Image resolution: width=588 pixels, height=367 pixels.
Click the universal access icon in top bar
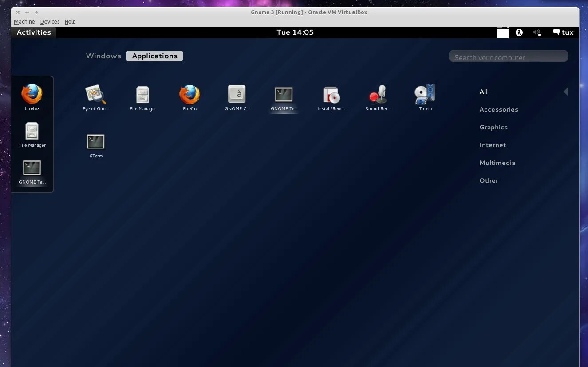[x=519, y=32]
